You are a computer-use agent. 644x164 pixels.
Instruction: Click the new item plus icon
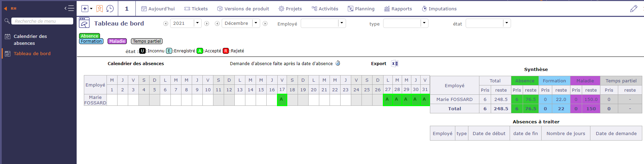85,9
